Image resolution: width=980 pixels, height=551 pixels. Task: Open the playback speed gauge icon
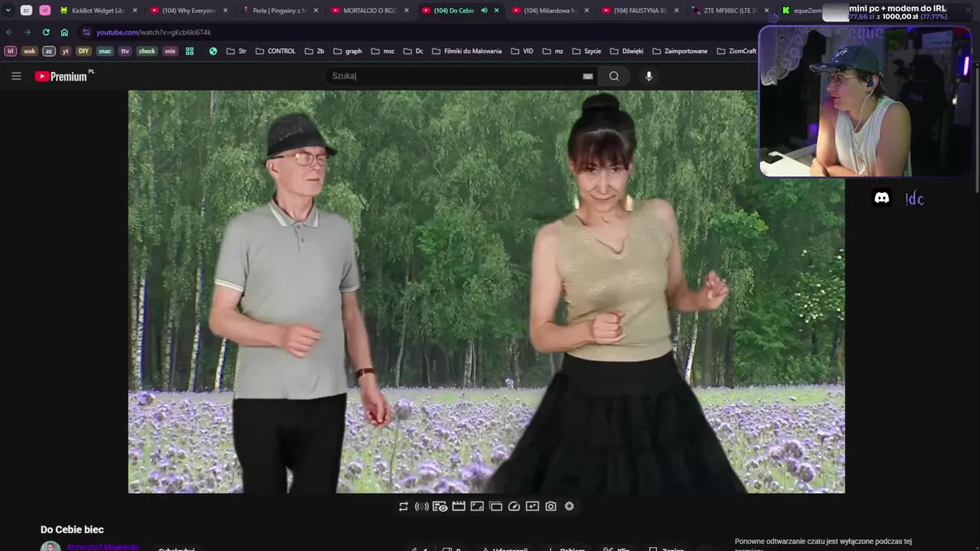(514, 507)
